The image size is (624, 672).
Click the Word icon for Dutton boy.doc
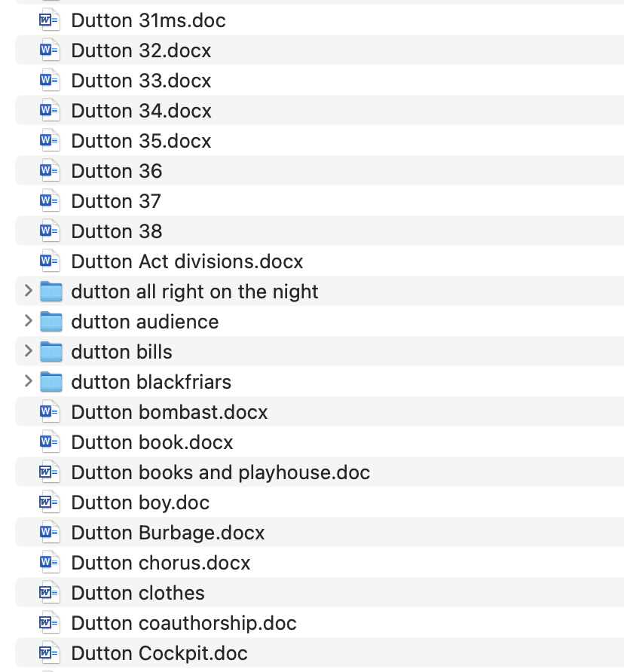point(50,502)
